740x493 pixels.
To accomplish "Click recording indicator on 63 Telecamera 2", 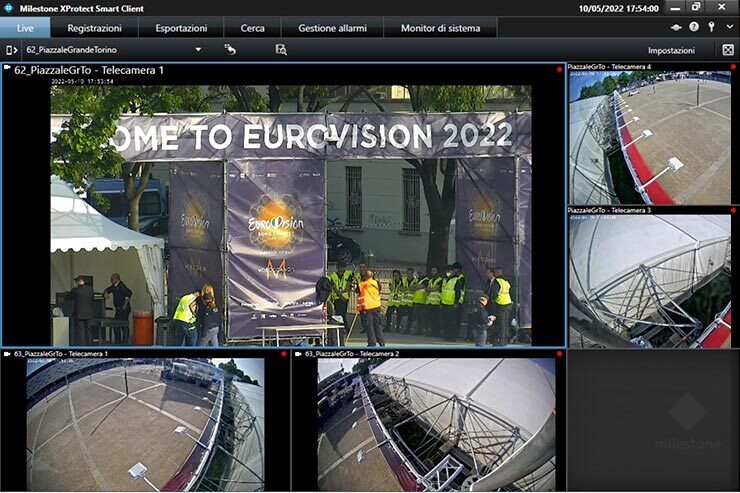I will [x=559, y=354].
